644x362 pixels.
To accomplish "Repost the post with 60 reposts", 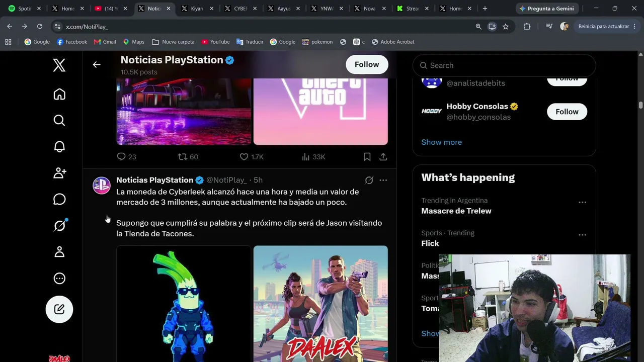I will pos(188,157).
